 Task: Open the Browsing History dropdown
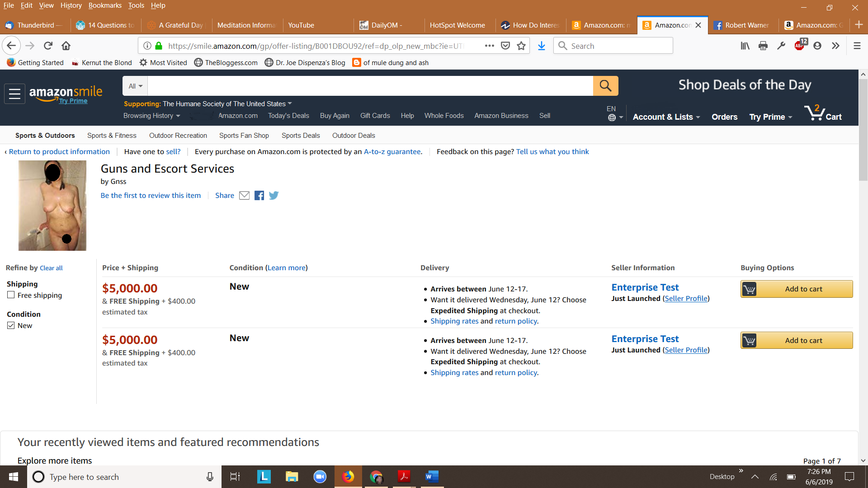[151, 116]
